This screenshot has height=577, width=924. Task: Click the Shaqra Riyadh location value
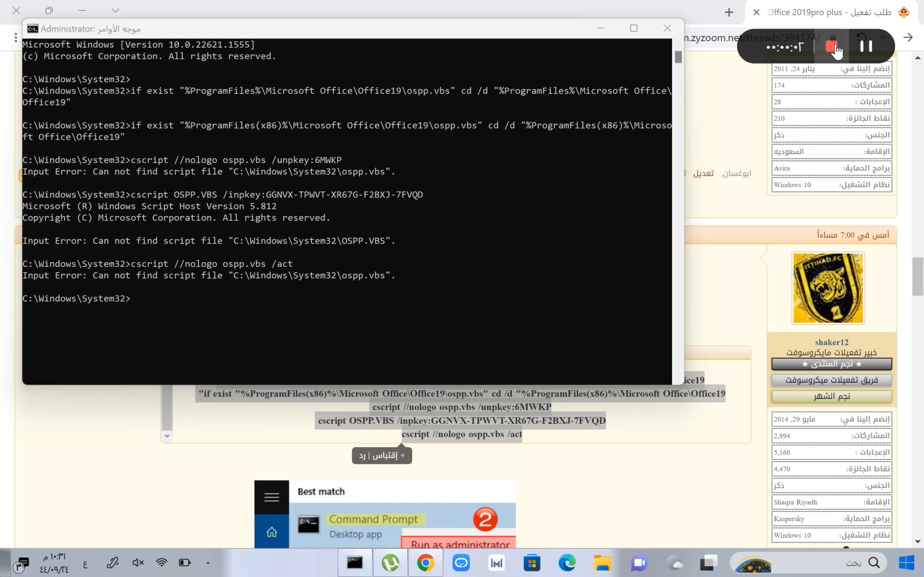tap(796, 502)
